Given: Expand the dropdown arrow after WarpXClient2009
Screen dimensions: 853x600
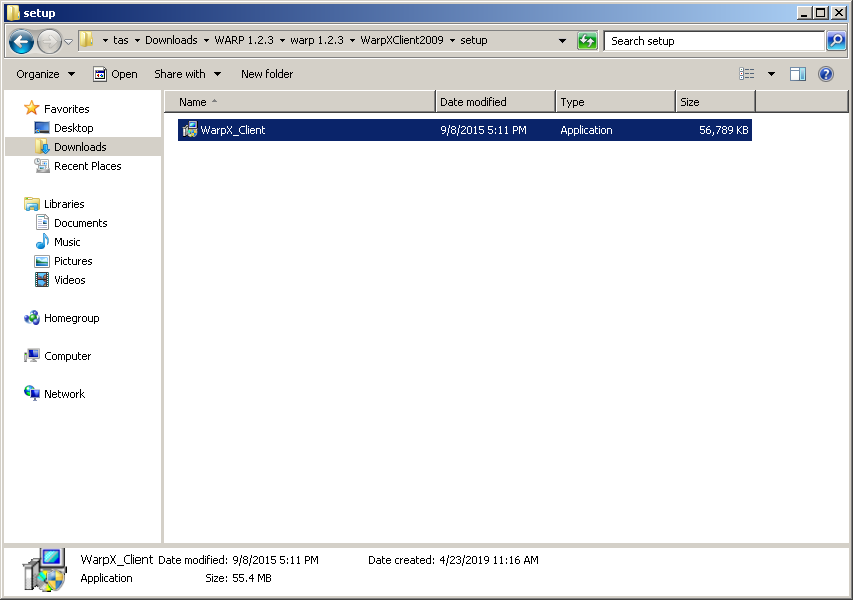Looking at the screenshot, I should point(452,41).
